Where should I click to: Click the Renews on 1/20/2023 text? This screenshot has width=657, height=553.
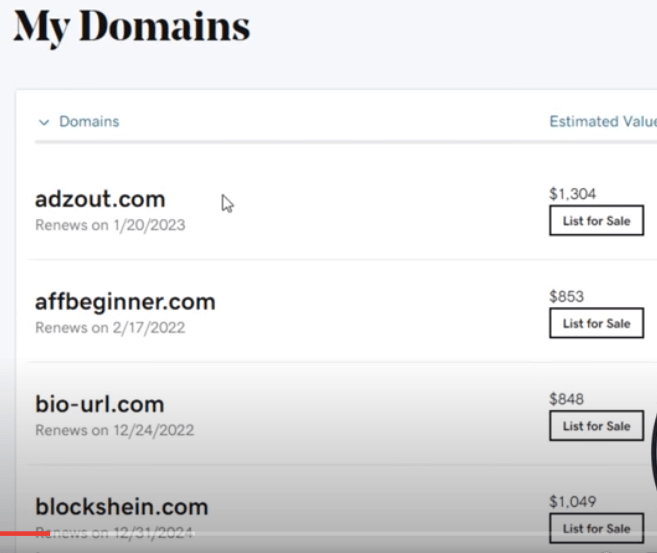coord(110,225)
